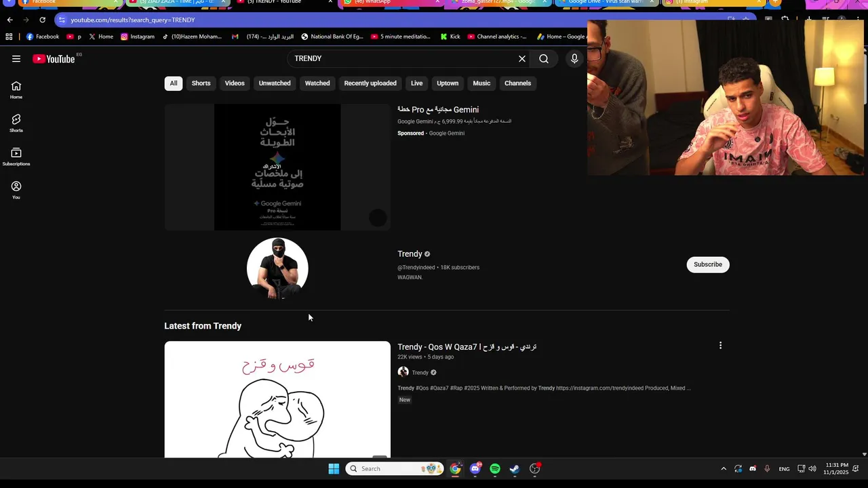Open Spotify from the taskbar
This screenshot has height=488, width=868.
click(495, 469)
